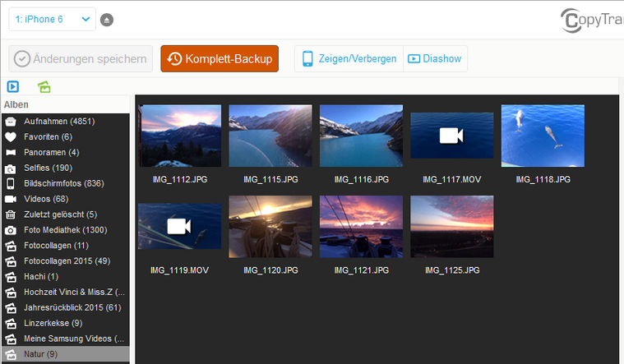This screenshot has height=364, width=624.
Task: Open the Videos (68) album
Action: (66, 199)
